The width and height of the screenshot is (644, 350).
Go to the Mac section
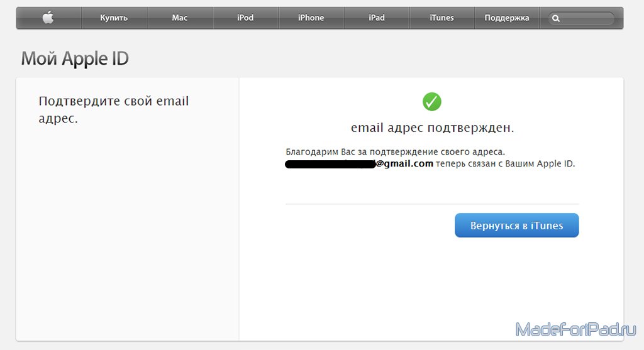(180, 18)
